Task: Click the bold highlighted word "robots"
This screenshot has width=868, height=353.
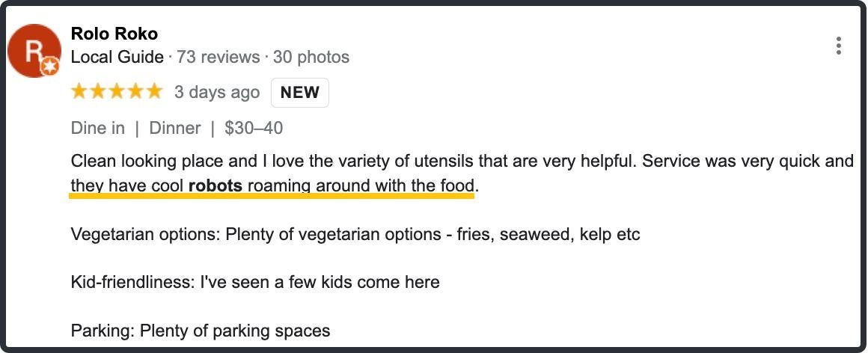Action: point(216,185)
